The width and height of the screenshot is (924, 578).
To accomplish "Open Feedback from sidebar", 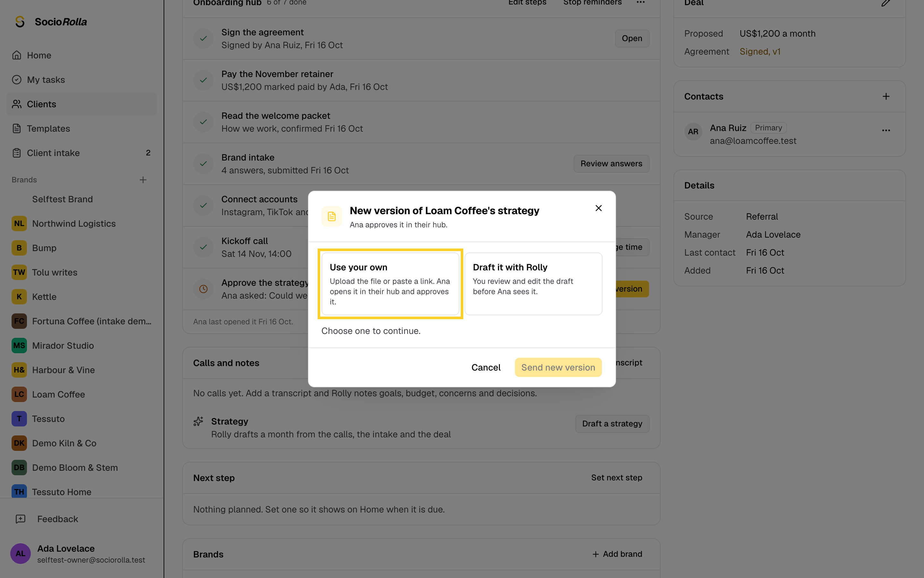I will click(x=82, y=519).
